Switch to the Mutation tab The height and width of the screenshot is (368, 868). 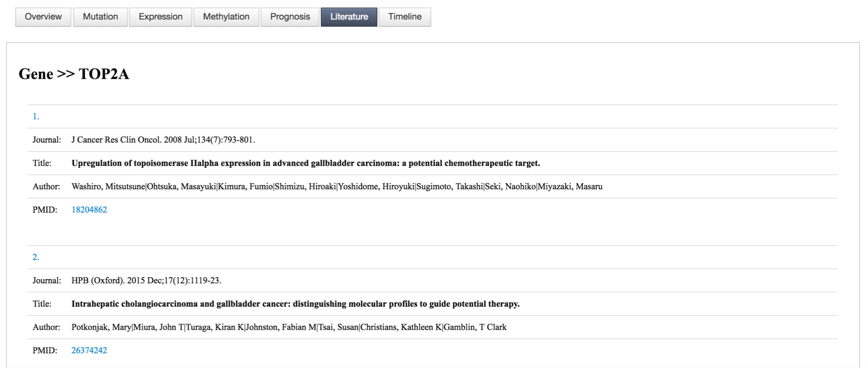point(100,17)
